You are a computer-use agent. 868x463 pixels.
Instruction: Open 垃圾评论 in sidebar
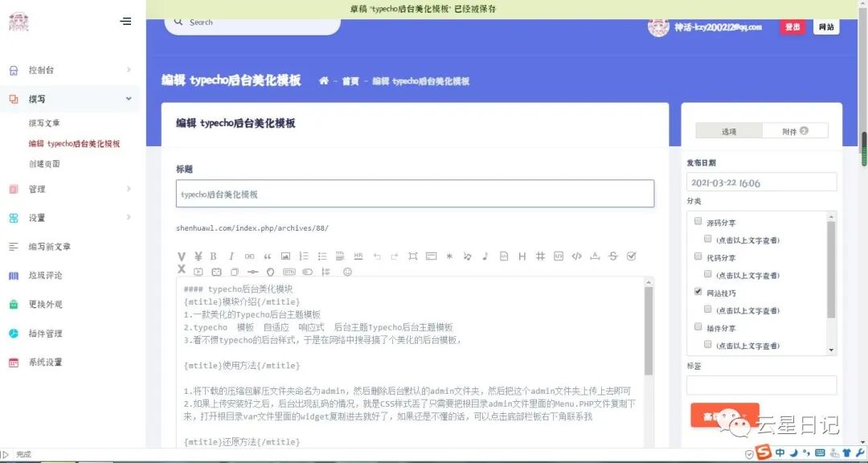[45, 275]
